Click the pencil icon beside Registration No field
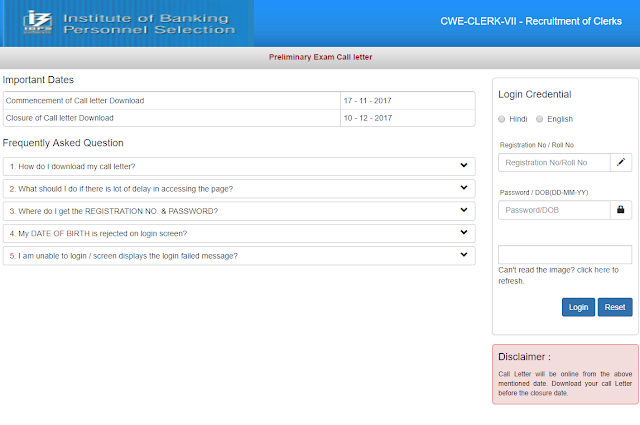640x425 pixels. [621, 162]
